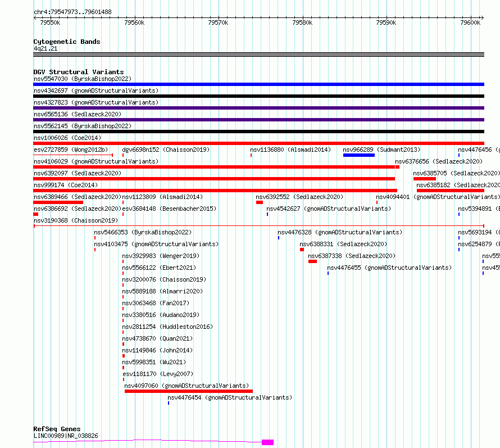
Task: Click nsv1123809 (Alsmadi2014) label
Action: tap(162, 197)
